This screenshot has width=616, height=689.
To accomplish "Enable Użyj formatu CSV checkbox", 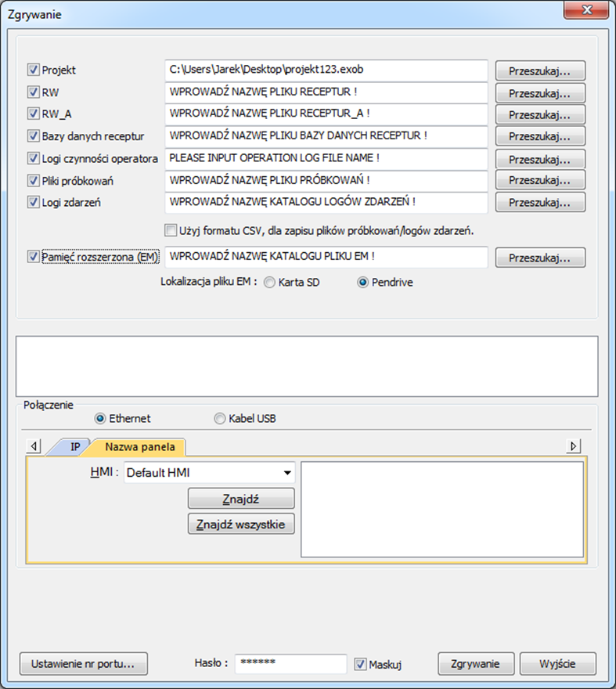I will click(171, 230).
